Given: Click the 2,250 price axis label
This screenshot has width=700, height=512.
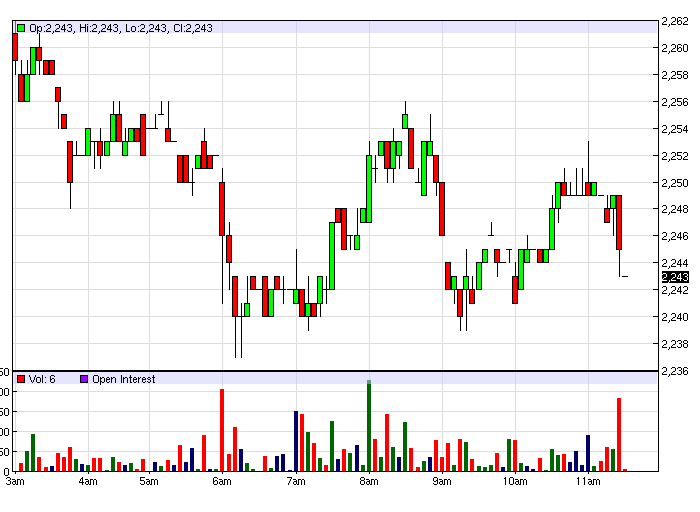Looking at the screenshot, I should [675, 183].
